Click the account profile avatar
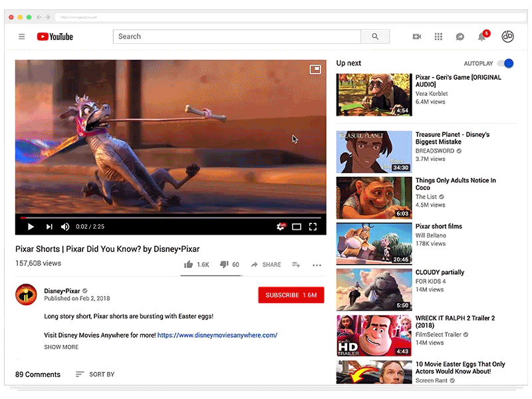 pos(507,37)
